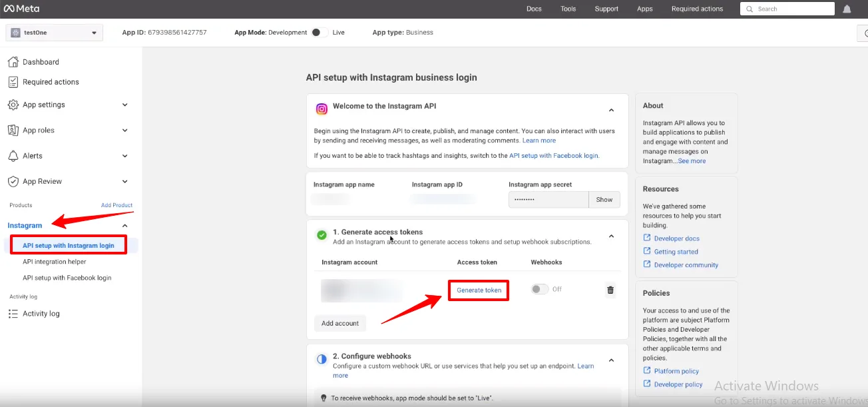The width and height of the screenshot is (868, 407).
Task: Show the Instagram app secret
Action: pyautogui.click(x=604, y=200)
